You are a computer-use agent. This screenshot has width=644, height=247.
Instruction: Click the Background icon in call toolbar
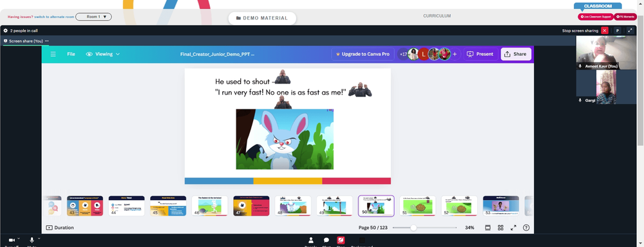pos(362,241)
